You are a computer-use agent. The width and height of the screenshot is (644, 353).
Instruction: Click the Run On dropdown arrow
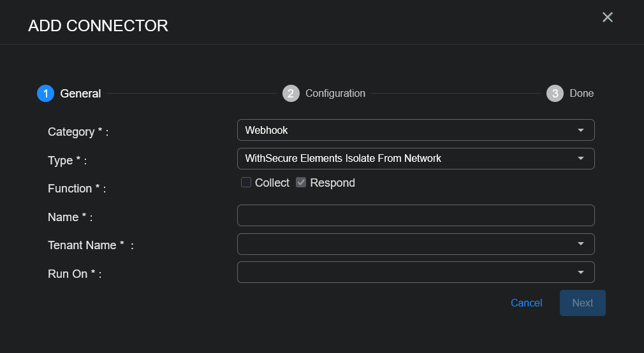coord(580,273)
